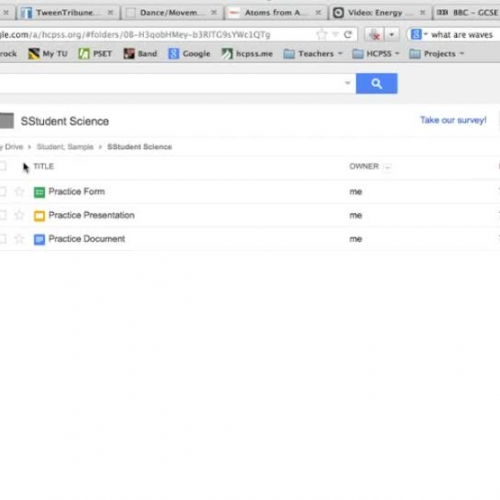Open Practice Form by its title
Screen dimensions: 500x500
[x=77, y=191]
